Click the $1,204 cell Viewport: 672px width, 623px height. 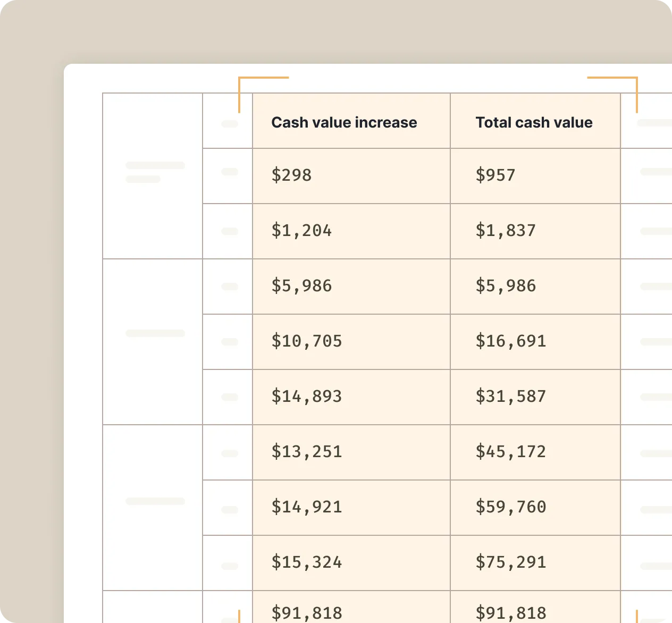pos(301,230)
